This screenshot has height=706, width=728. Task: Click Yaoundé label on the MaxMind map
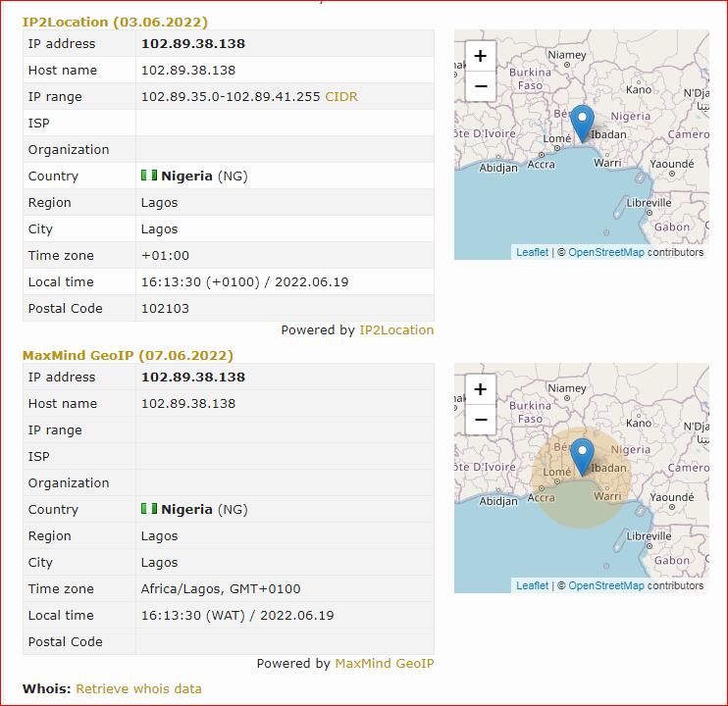[672, 497]
